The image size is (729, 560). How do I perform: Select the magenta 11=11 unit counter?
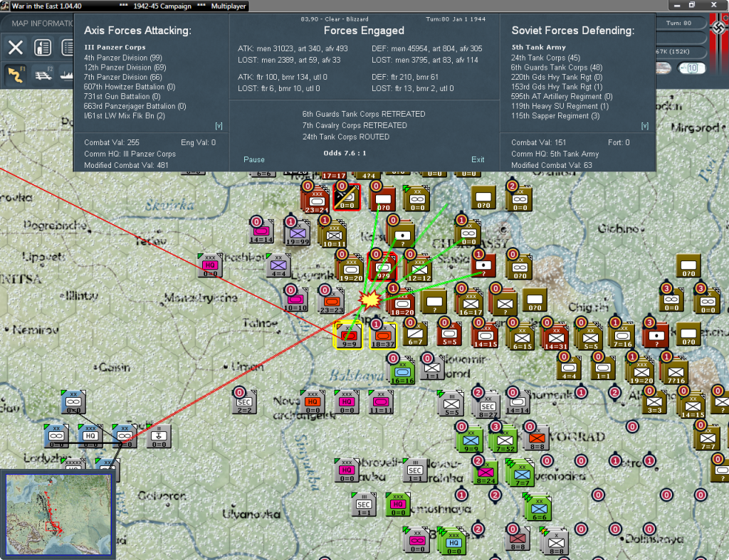coord(381,402)
